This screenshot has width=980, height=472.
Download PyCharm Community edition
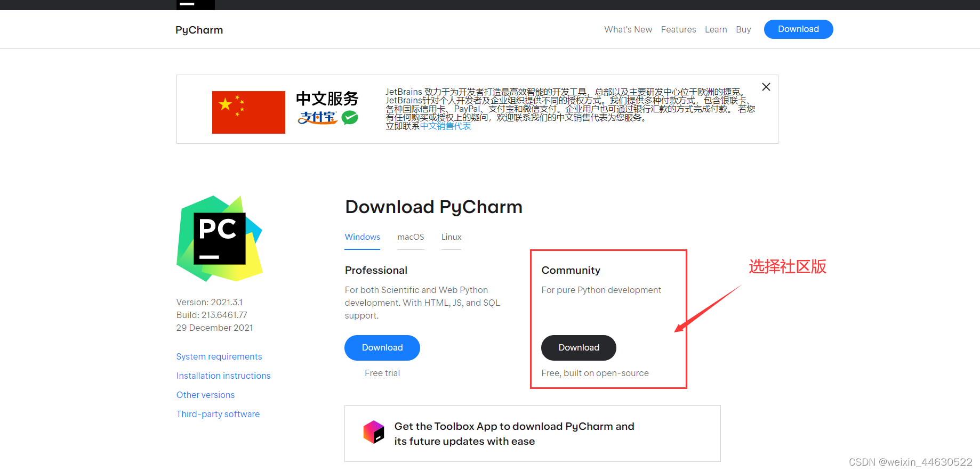(579, 348)
